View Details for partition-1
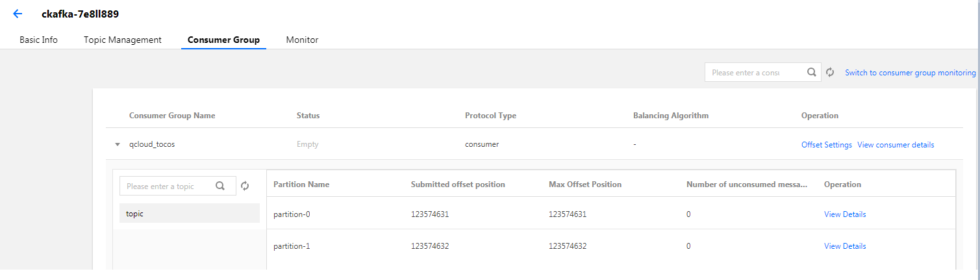 (x=845, y=246)
